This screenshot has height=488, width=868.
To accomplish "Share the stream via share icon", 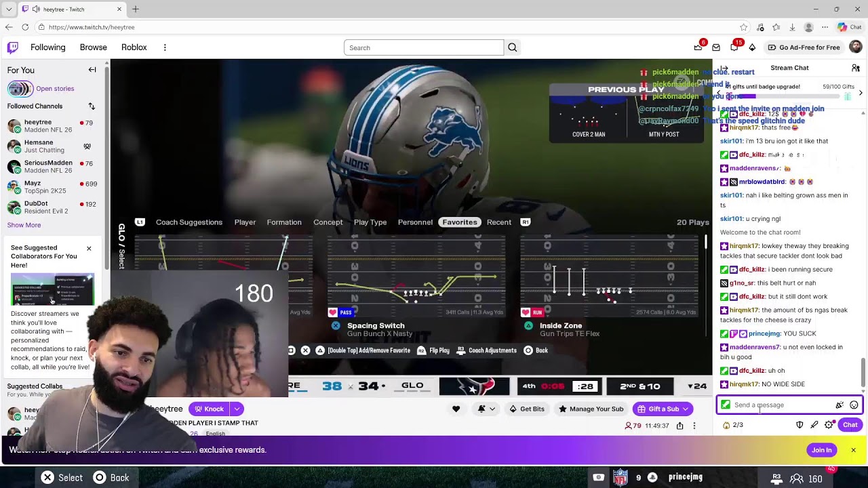I will (x=679, y=426).
